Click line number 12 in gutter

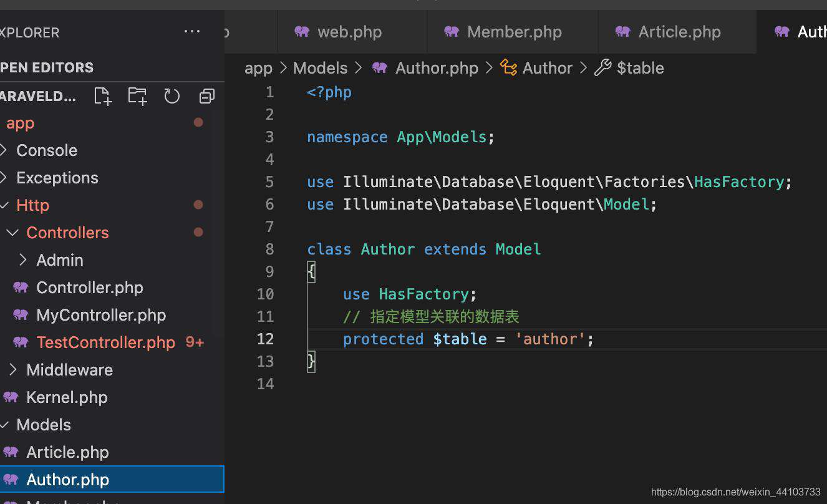pos(265,339)
